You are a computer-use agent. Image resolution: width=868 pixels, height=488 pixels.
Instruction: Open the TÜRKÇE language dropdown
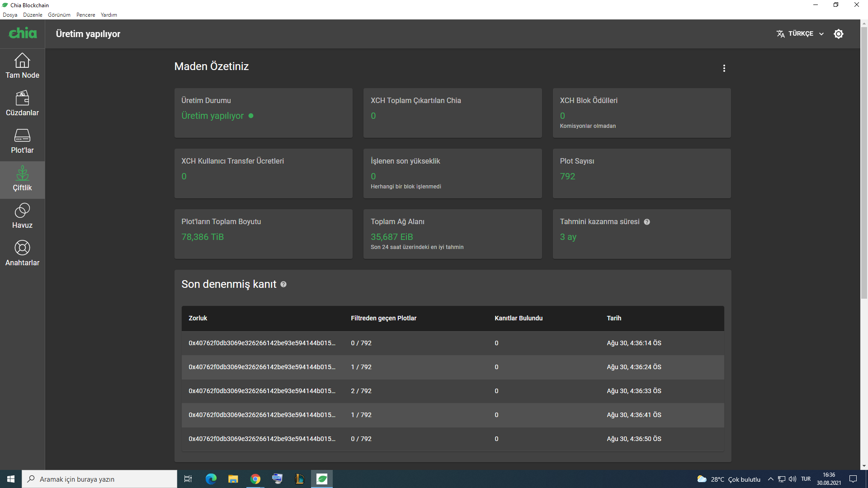tap(801, 34)
